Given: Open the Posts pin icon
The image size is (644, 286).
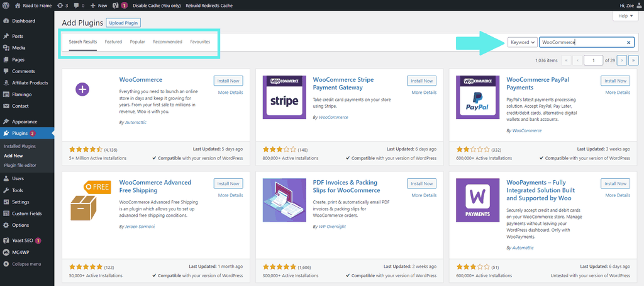Looking at the screenshot, I should 6,36.
